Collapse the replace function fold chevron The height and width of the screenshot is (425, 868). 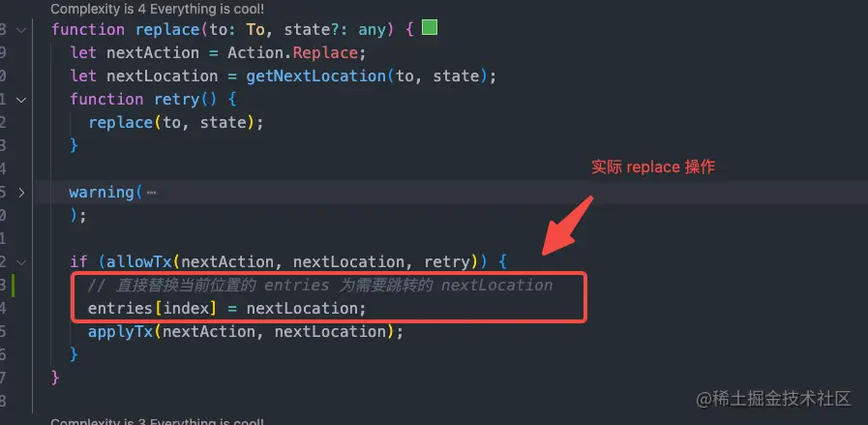point(21,29)
